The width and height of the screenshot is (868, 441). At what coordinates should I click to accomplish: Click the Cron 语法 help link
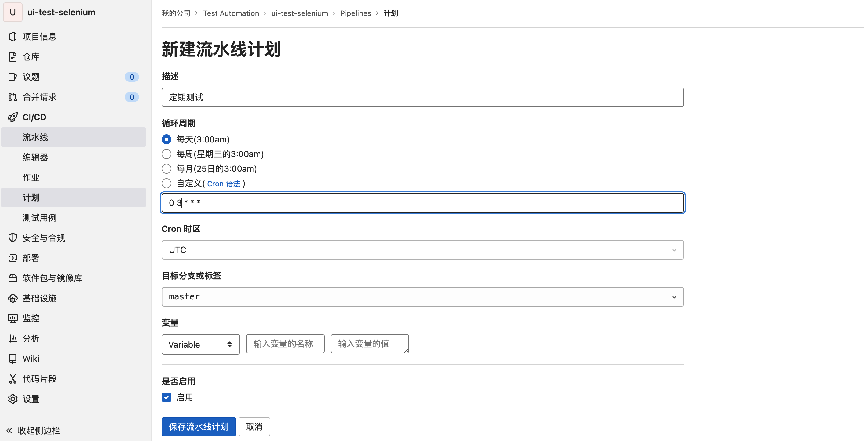[x=223, y=184]
